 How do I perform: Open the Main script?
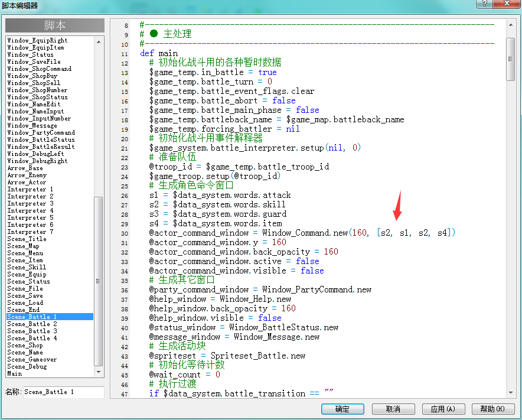click(15, 373)
